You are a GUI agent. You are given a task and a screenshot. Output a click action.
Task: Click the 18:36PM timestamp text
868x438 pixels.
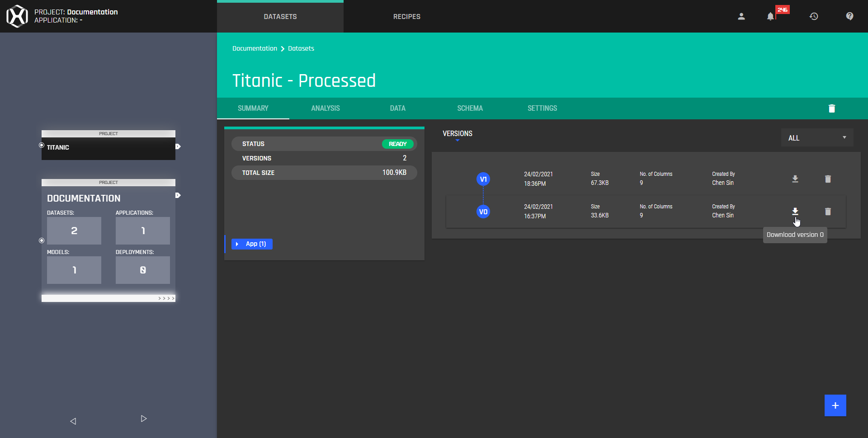coord(535,184)
